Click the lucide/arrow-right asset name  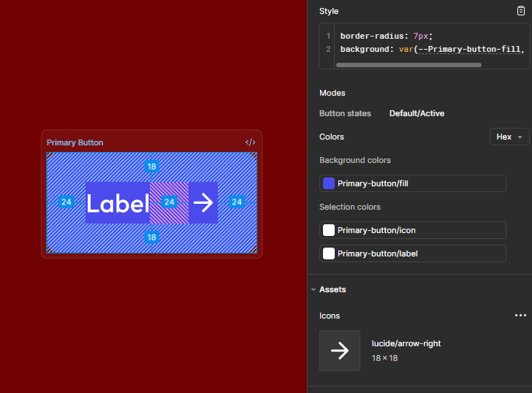click(406, 343)
